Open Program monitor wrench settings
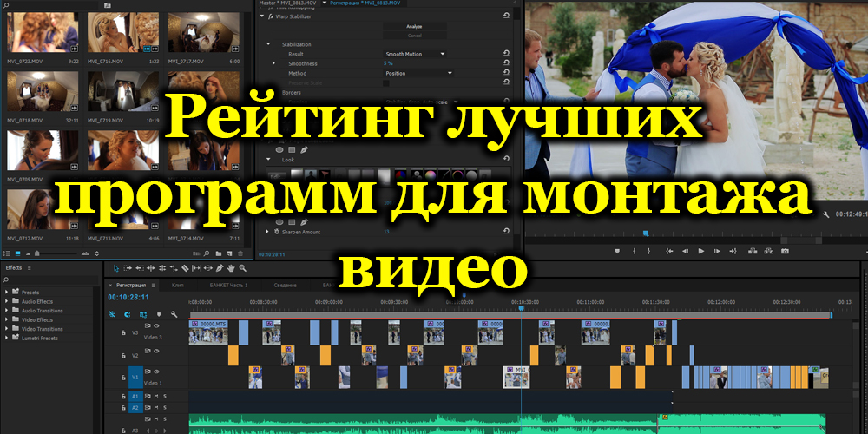The image size is (868, 434). (826, 214)
